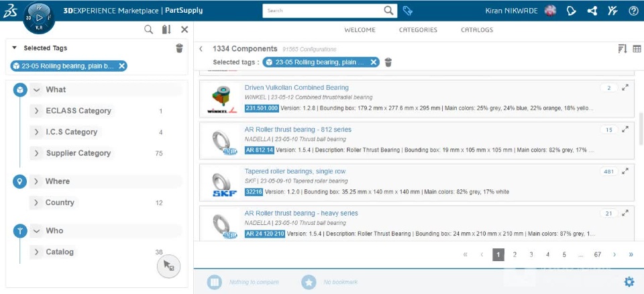Switch to CATALOGS tab
This screenshot has height=294, width=644.
click(477, 30)
